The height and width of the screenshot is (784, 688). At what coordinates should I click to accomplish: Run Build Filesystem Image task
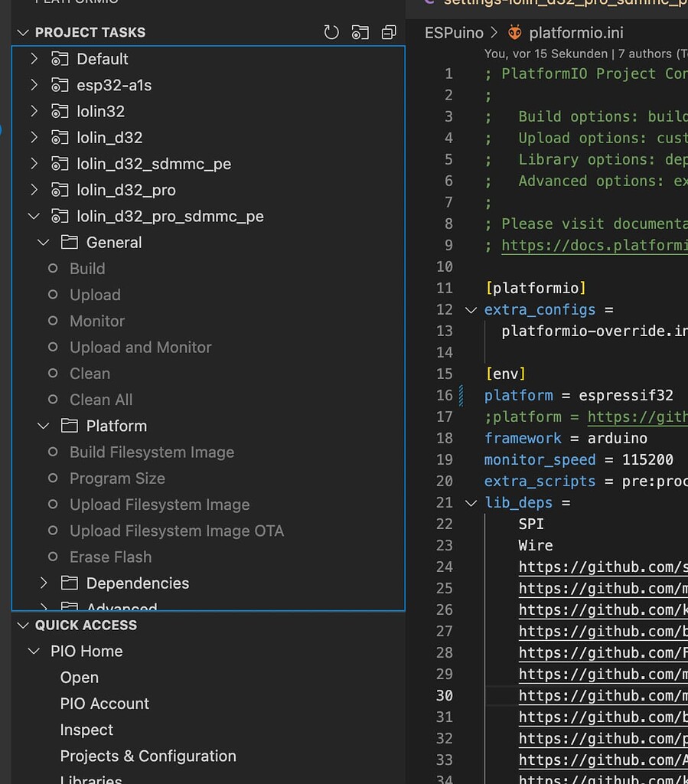(152, 452)
